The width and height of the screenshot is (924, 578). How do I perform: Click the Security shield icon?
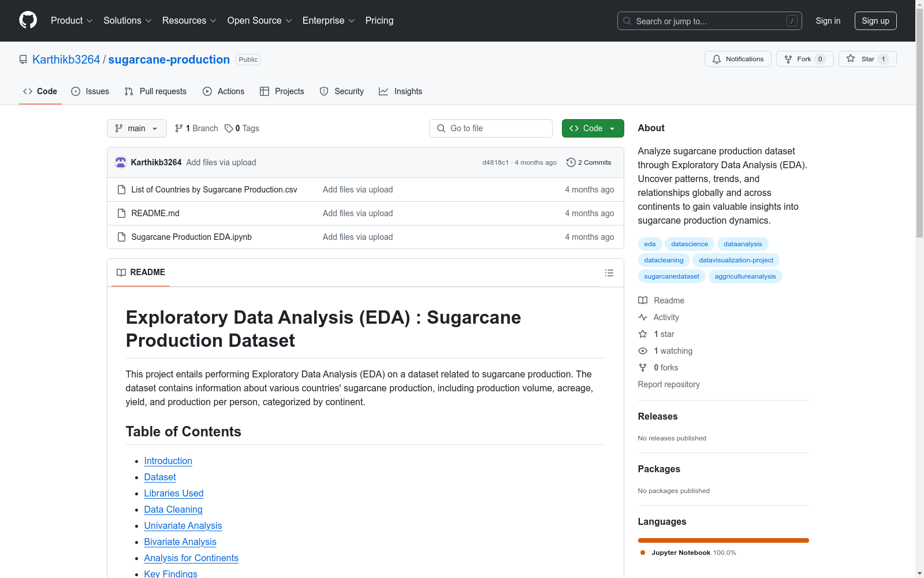tap(324, 91)
